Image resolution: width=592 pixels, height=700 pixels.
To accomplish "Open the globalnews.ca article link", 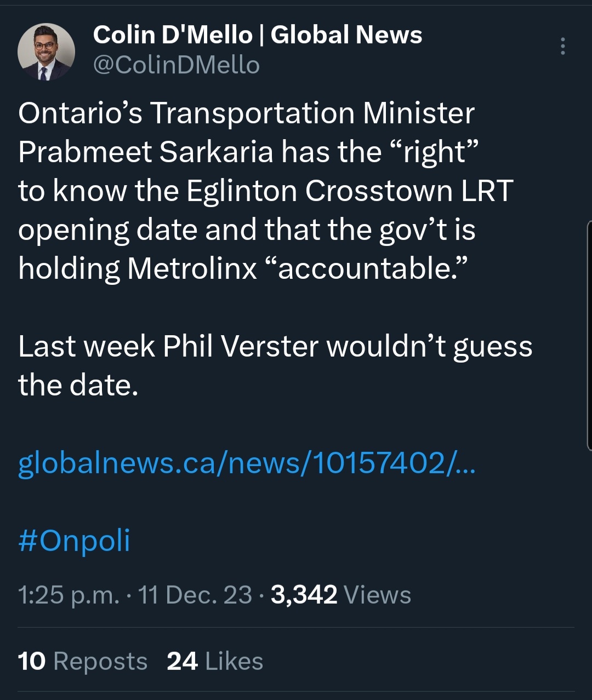I will (247, 463).
